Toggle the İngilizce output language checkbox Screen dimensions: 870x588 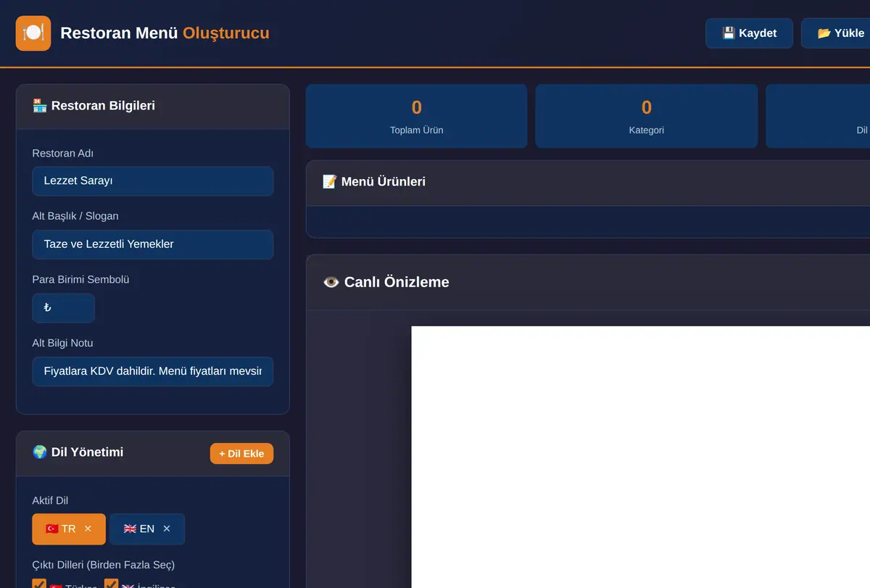coord(111,584)
